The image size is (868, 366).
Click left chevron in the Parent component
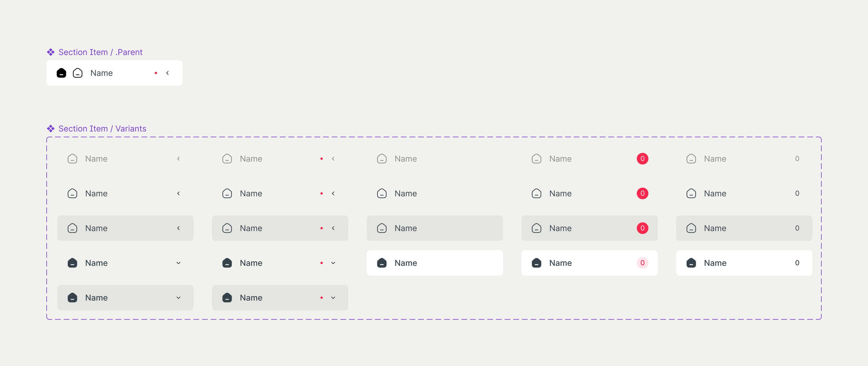(167, 73)
